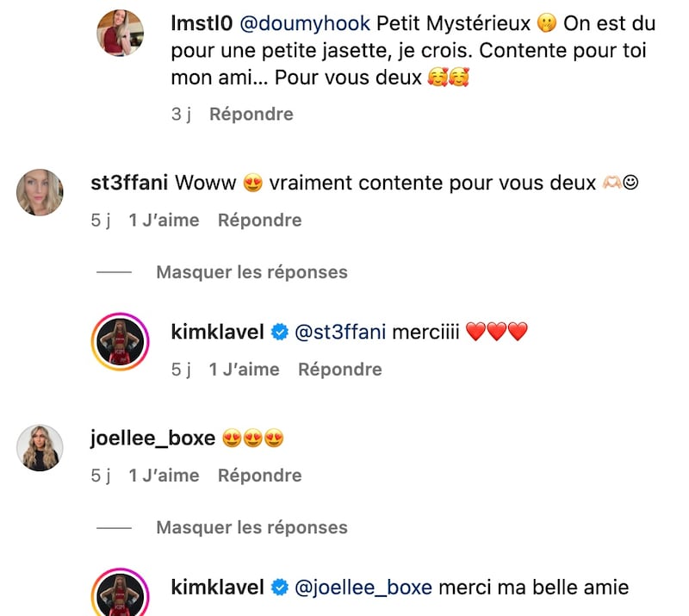Open st3ffani's profile avatar
This screenshot has height=616, width=689.
[x=40, y=192]
